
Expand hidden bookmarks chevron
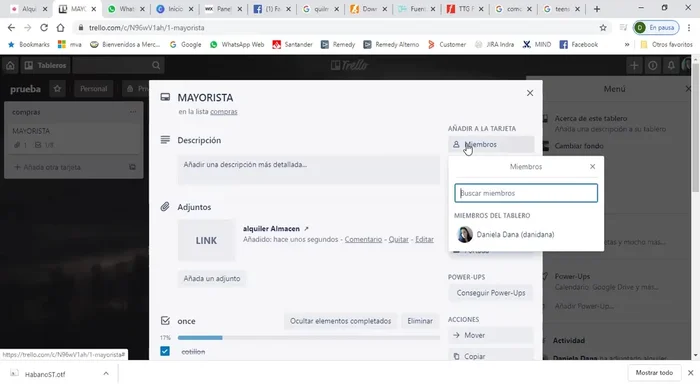[627, 45]
